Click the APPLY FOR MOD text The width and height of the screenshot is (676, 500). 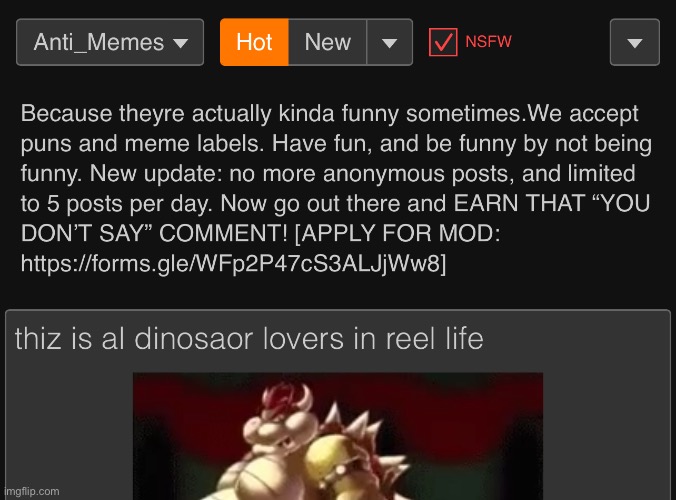[x=397, y=233]
